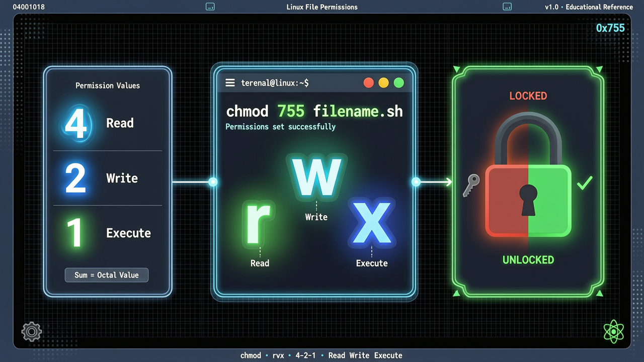
Task: Click the right header window icon
Action: 508,7
